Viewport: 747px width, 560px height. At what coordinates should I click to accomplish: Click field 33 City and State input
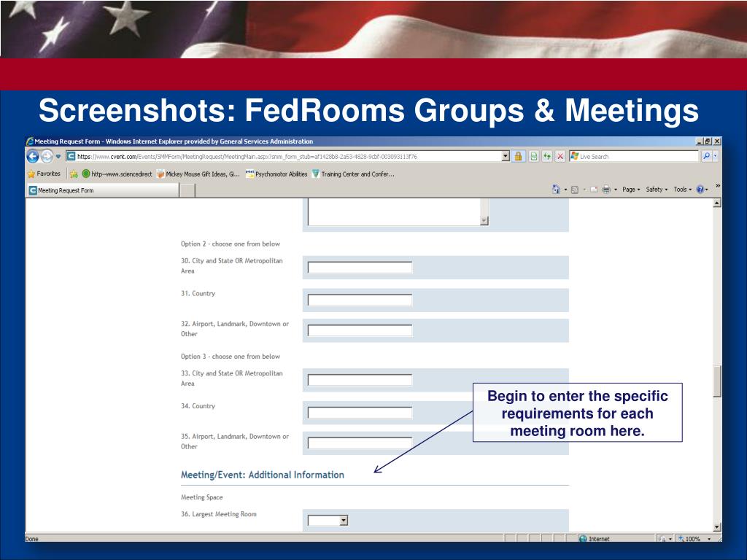point(360,379)
